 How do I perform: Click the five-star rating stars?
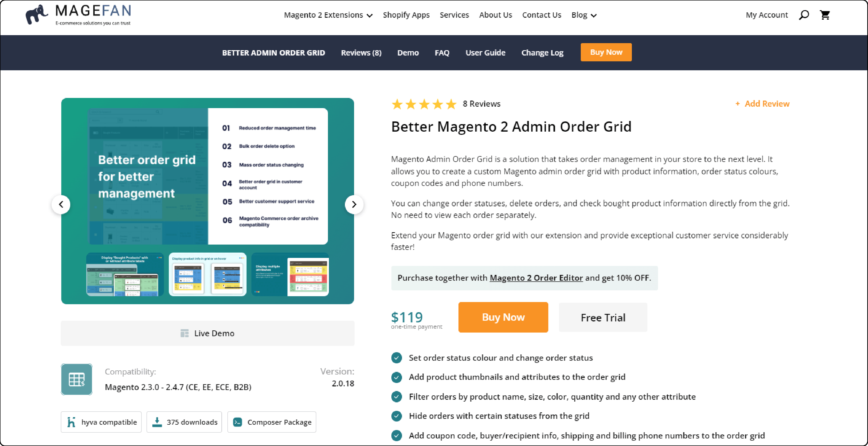(x=424, y=104)
